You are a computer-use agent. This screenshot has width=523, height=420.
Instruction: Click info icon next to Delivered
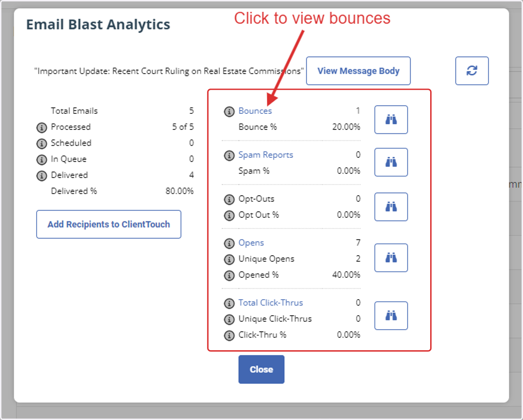pos(41,176)
